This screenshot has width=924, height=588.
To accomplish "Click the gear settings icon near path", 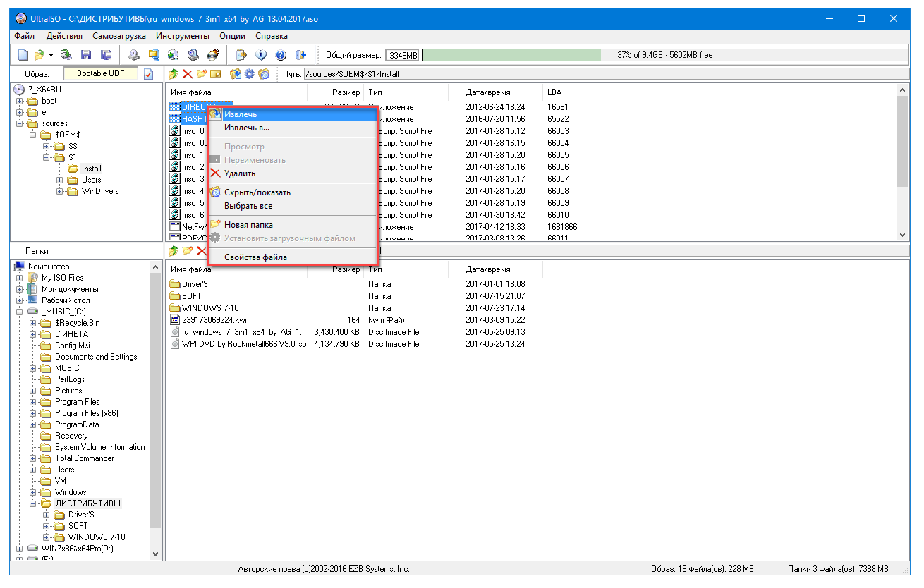I will click(x=249, y=74).
